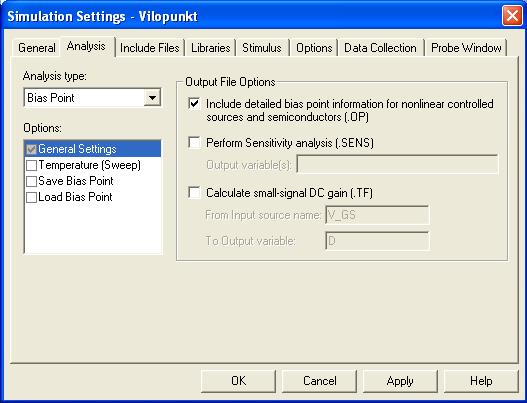Close the Simulation Settings dialog
This screenshot has height=403, width=527.
[512, 16]
